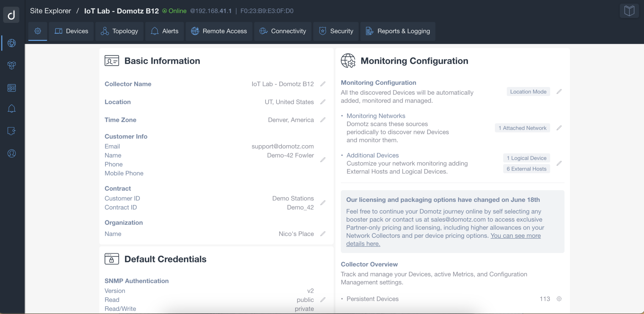Edit the Collector Name using its pencil icon
The height and width of the screenshot is (314, 644).
click(x=324, y=84)
